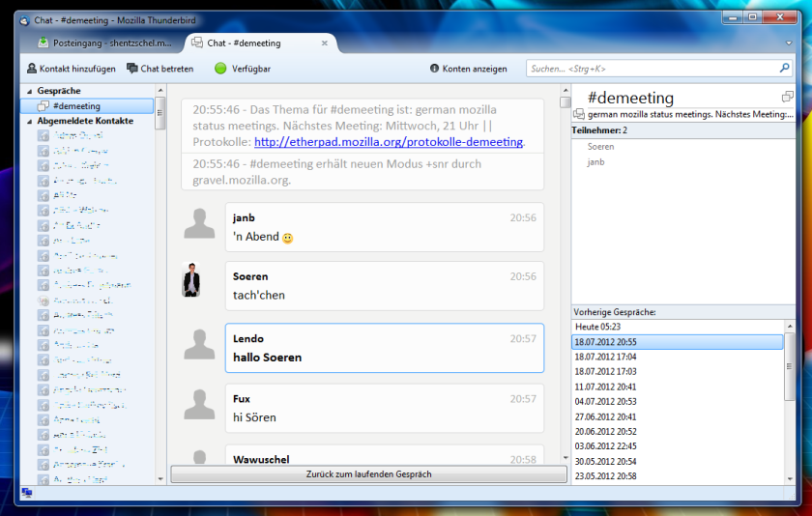Select the Chat - #demeeting tab
Image resolution: width=812 pixels, height=516 pixels.
tap(259, 43)
